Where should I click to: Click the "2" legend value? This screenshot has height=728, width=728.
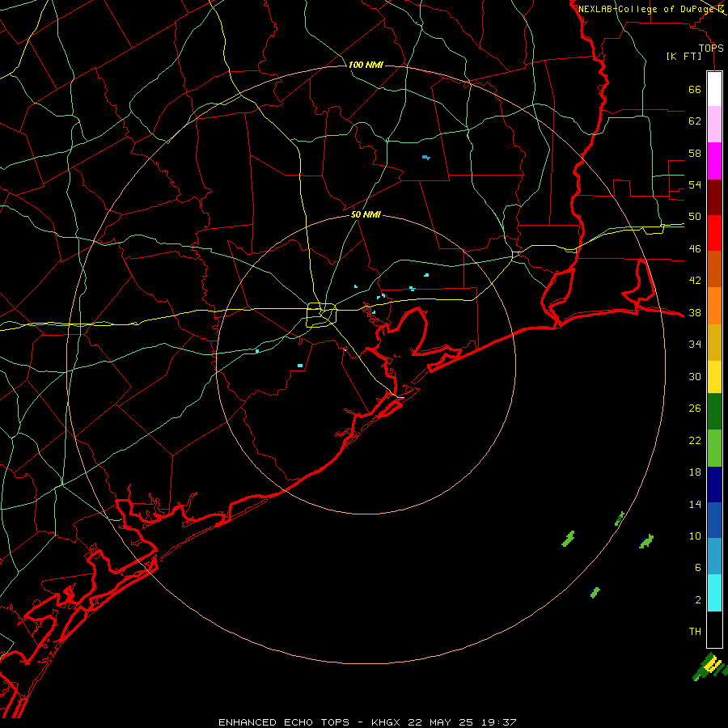pos(698,600)
